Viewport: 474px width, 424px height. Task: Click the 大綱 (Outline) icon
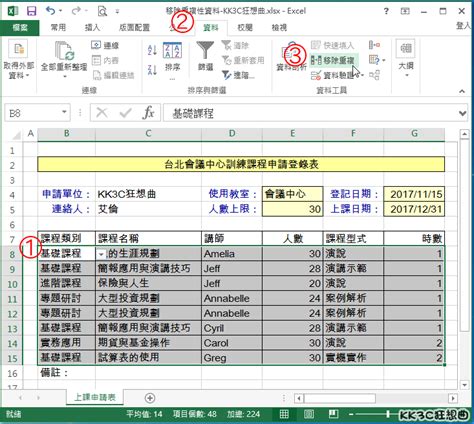point(406,49)
